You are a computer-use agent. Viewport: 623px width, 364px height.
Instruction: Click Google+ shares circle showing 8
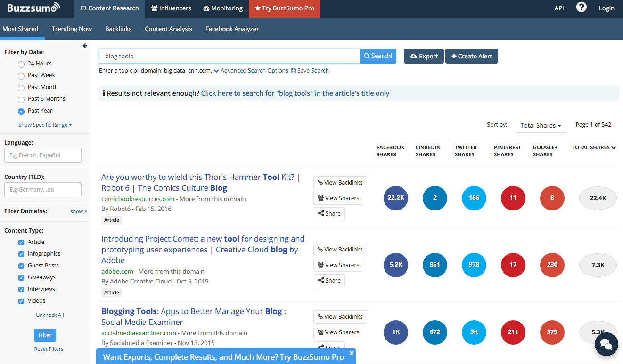coord(552,198)
